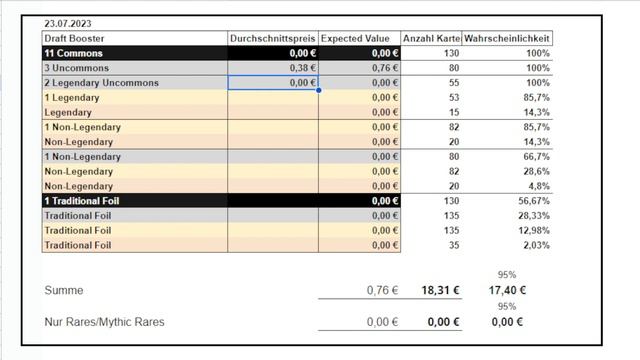Select Expected Value of the 1 Traditional Foil row
Screen dimensions: 640x360
coord(359,201)
